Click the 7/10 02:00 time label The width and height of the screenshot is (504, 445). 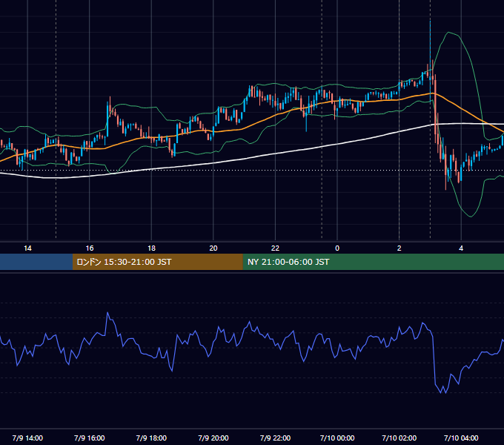[x=399, y=438]
